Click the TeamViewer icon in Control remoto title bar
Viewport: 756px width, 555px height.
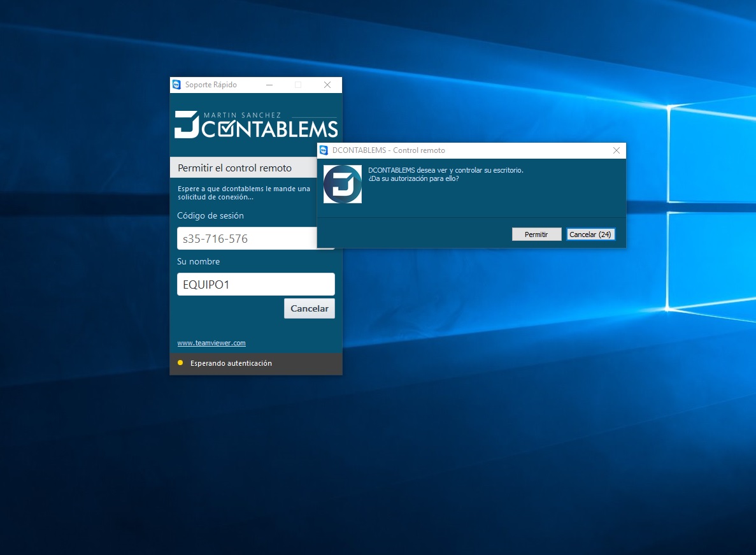(x=324, y=150)
